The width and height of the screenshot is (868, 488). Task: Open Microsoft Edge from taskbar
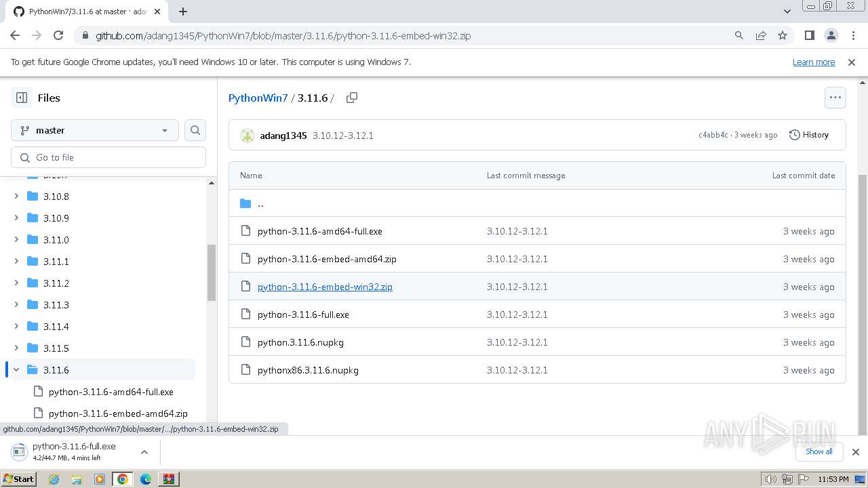[x=146, y=479]
